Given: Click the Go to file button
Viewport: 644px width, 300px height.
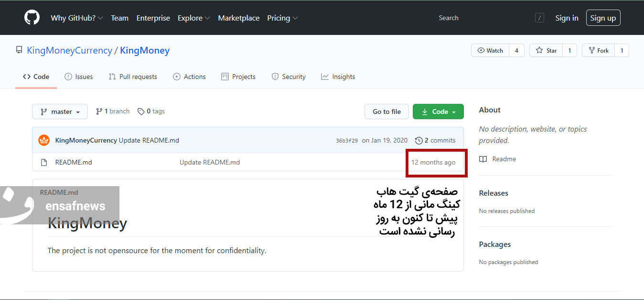Looking at the screenshot, I should (386, 111).
